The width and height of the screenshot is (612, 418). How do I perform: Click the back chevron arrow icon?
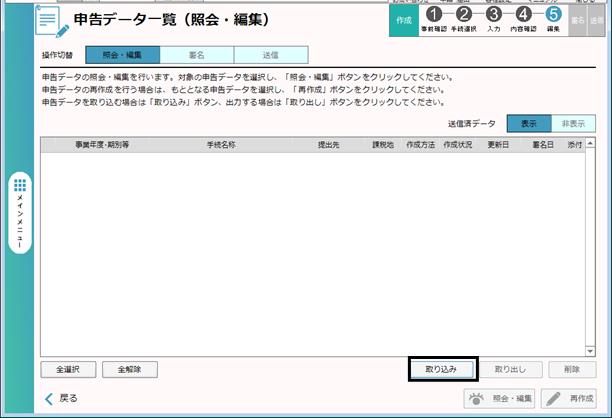(x=49, y=398)
